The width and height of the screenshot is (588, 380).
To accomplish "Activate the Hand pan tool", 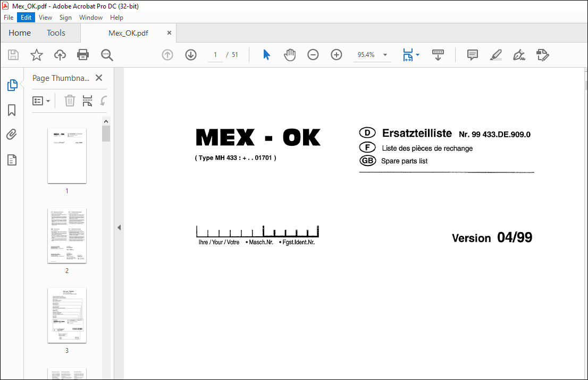I will coord(290,55).
